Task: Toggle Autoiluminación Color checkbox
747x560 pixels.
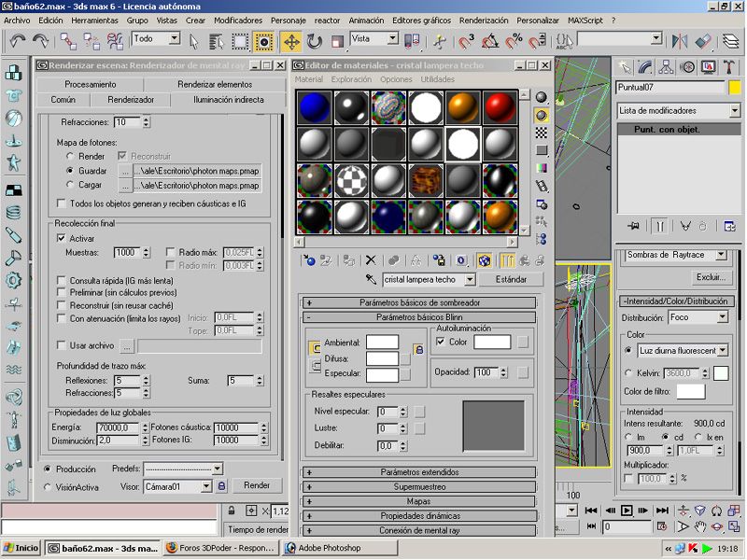Action: [440, 342]
